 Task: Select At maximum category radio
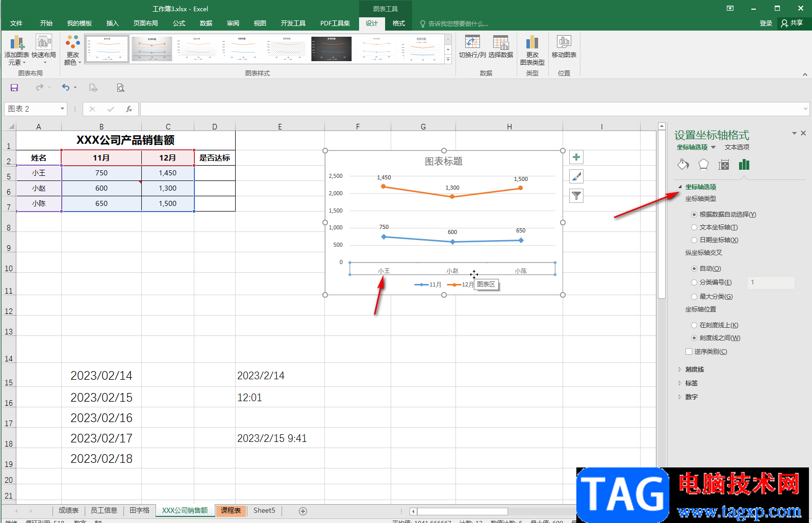click(694, 297)
